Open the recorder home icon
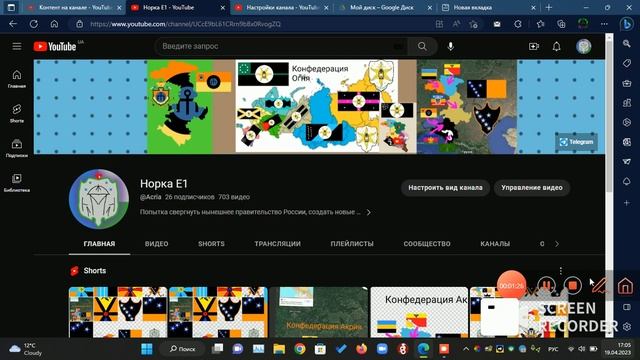The image size is (640, 360). pyautogui.click(x=625, y=286)
